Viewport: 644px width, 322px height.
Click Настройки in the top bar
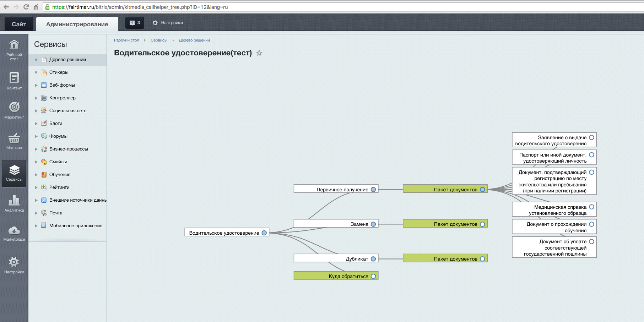pyautogui.click(x=168, y=23)
